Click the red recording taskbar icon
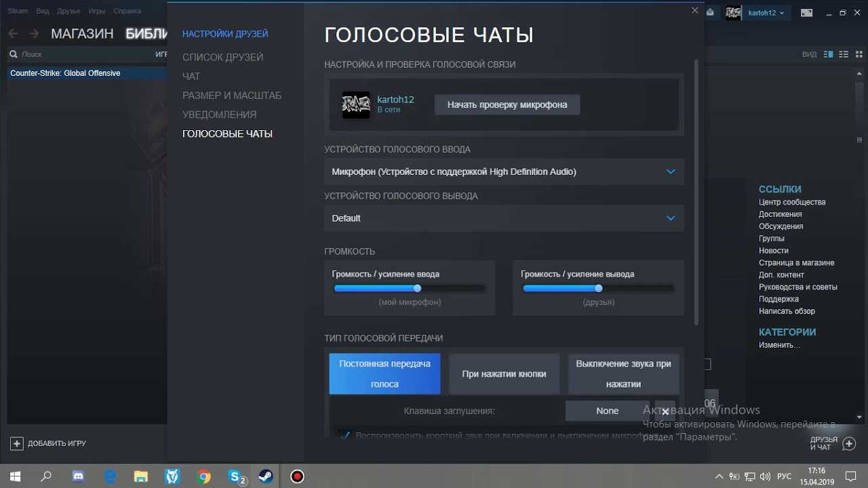Image resolution: width=868 pixels, height=488 pixels. tap(297, 476)
